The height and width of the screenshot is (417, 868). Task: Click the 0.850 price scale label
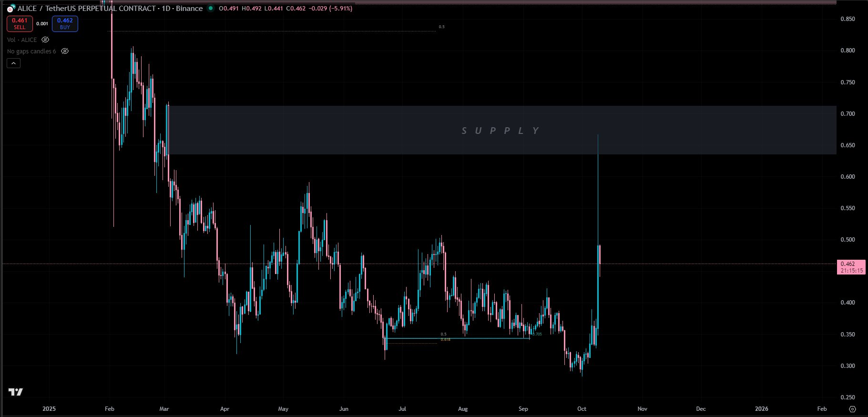(x=848, y=19)
